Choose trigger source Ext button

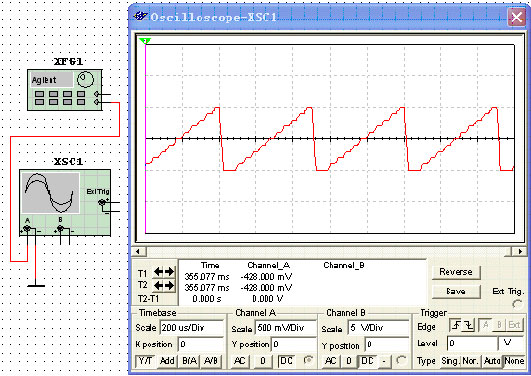[x=514, y=325]
